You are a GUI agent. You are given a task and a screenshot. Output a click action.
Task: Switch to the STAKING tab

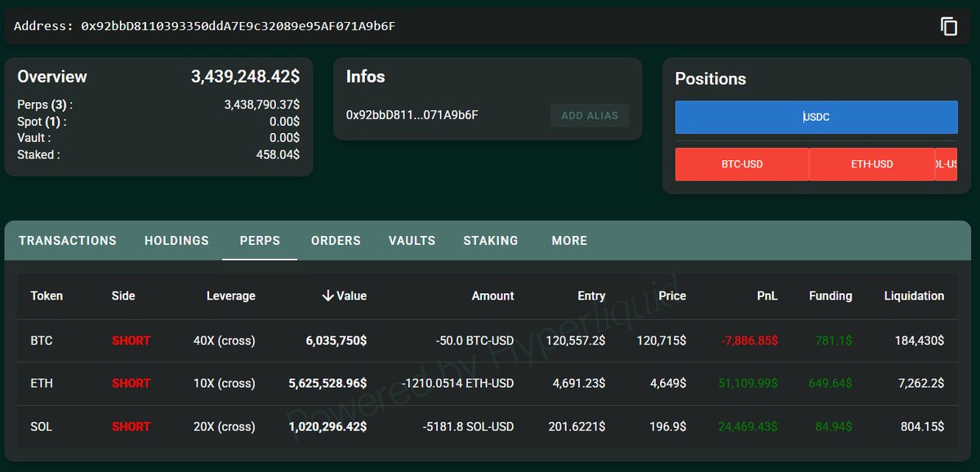pyautogui.click(x=490, y=240)
